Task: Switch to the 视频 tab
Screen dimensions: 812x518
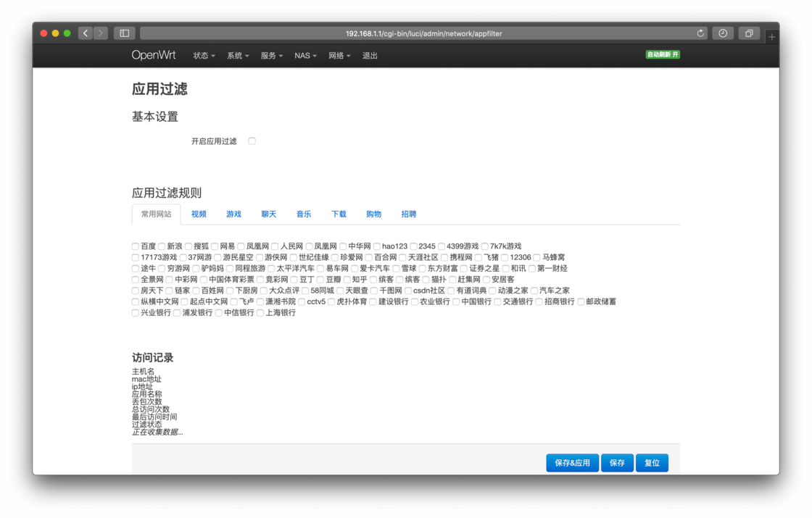Action: (x=199, y=214)
